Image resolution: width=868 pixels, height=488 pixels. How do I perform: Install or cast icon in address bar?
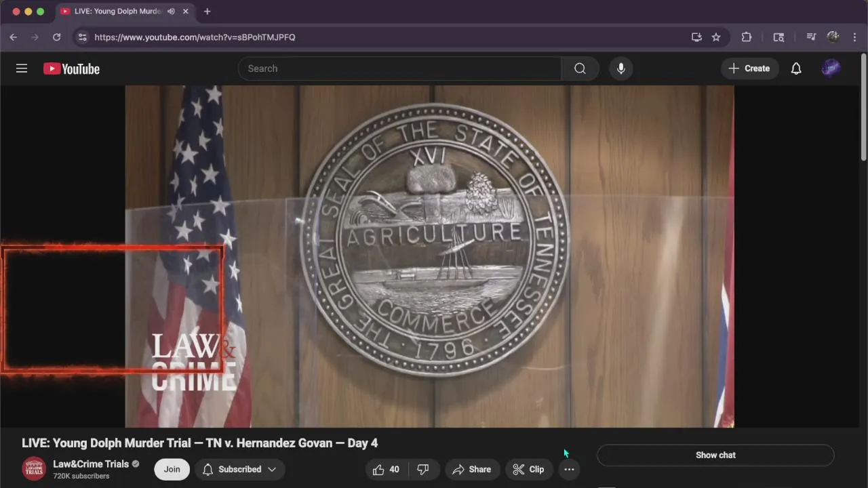coord(696,37)
